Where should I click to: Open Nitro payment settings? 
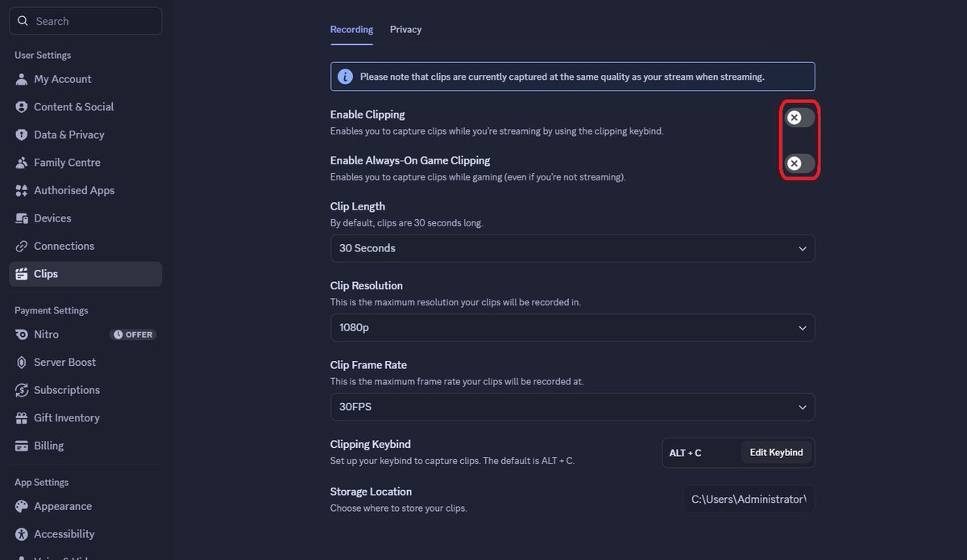pos(85,334)
